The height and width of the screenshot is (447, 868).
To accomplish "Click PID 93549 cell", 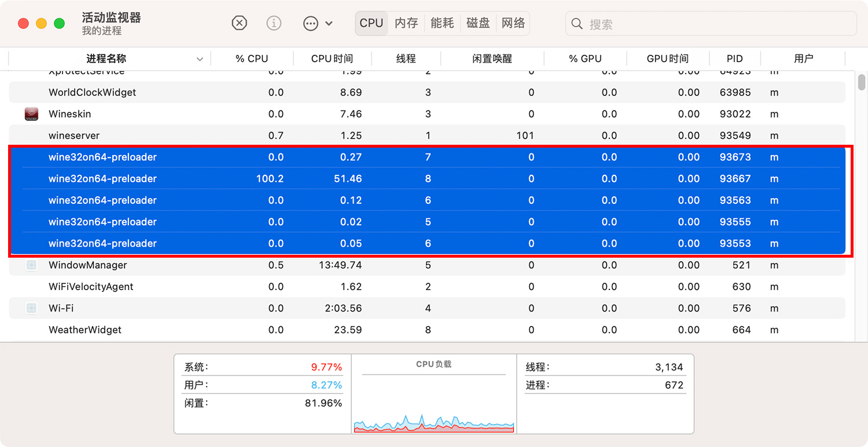I will 735,135.
